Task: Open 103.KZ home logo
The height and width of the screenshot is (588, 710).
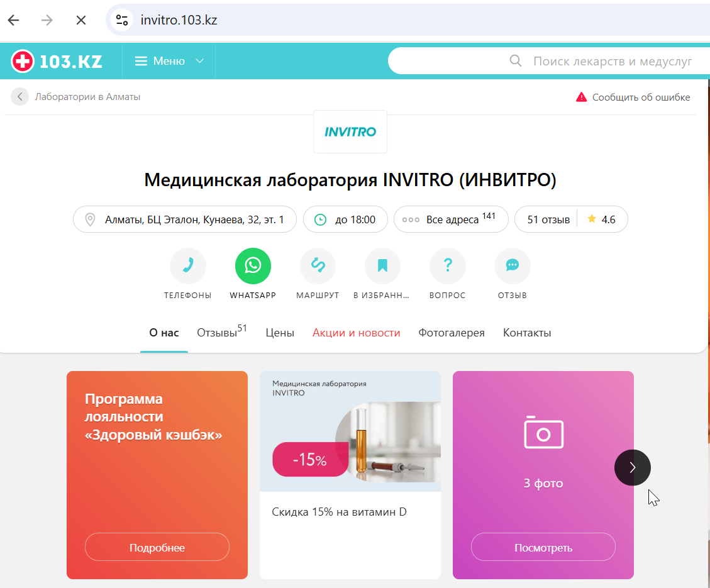Action: [x=57, y=61]
